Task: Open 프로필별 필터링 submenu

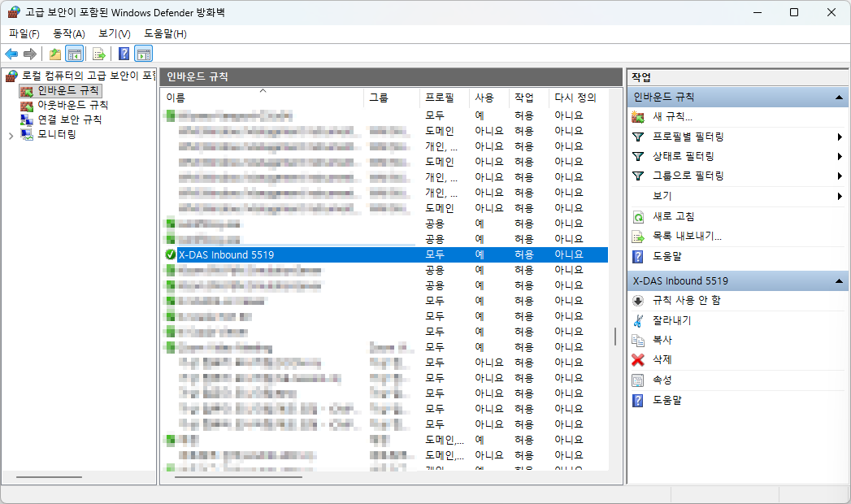Action: tap(688, 137)
